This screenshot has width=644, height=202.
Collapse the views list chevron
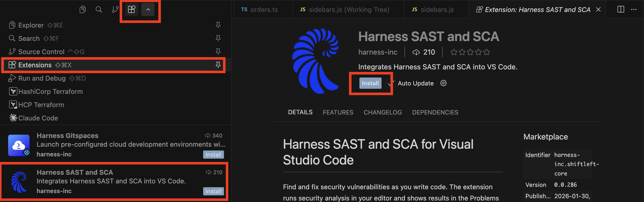pos(148,10)
